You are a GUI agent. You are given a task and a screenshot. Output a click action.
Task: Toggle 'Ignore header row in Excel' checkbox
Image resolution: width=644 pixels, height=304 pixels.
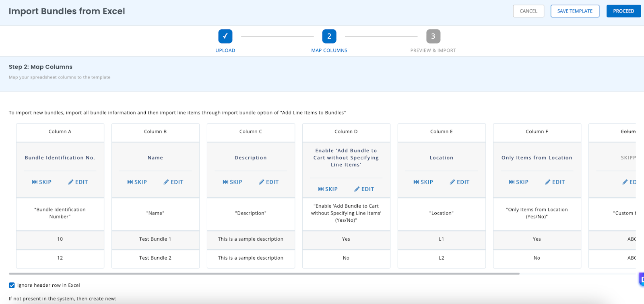tap(12, 285)
